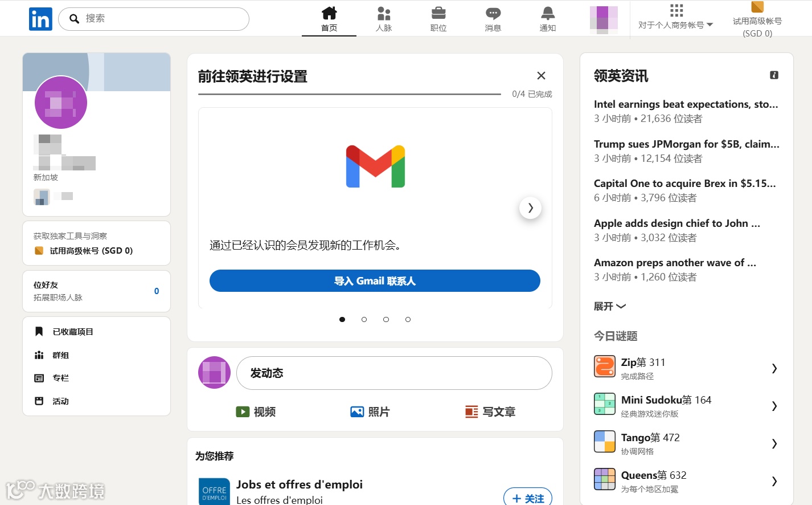The height and width of the screenshot is (505, 812).
Task: Click the 活动 events icon
Action: [x=39, y=401]
